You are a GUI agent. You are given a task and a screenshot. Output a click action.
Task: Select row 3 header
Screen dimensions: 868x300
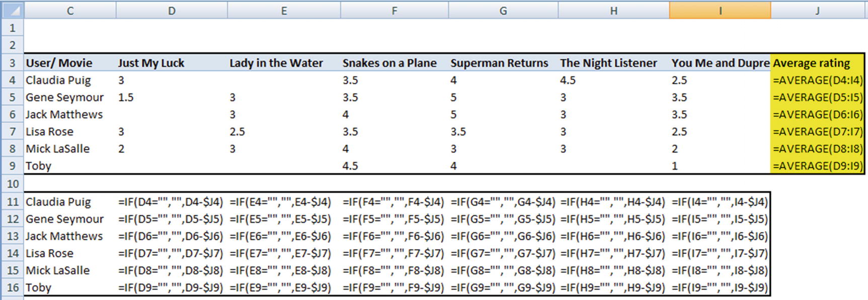point(12,63)
